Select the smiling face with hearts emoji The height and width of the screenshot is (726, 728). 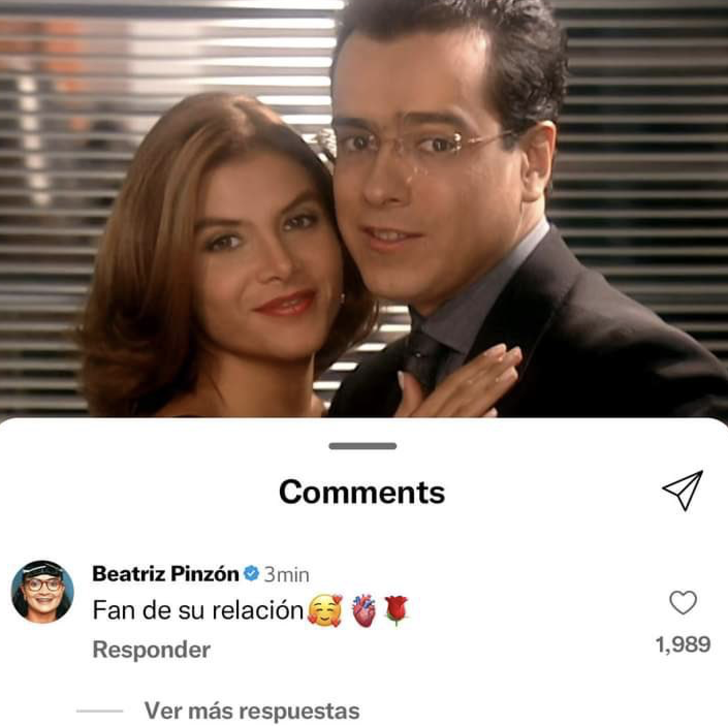(325, 610)
